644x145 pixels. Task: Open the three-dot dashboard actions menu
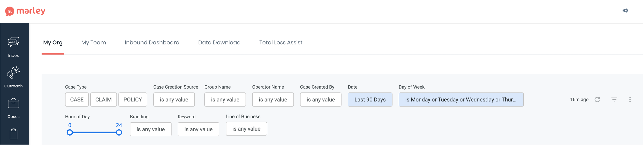[x=630, y=100]
